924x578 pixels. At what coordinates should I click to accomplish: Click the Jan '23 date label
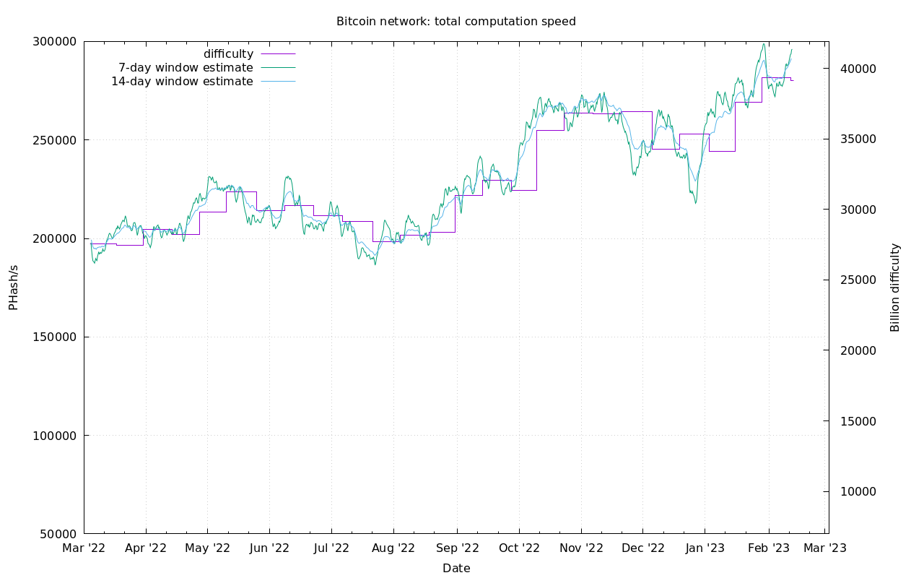[x=705, y=548]
